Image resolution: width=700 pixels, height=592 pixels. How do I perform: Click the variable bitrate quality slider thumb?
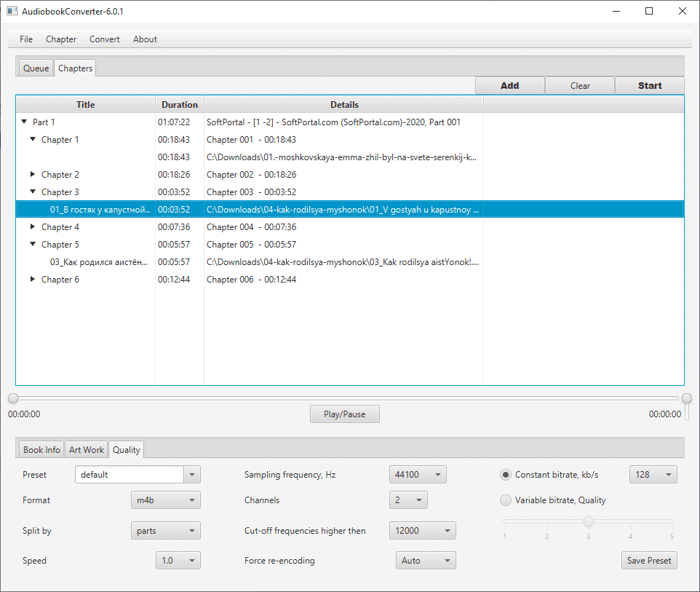click(x=589, y=521)
